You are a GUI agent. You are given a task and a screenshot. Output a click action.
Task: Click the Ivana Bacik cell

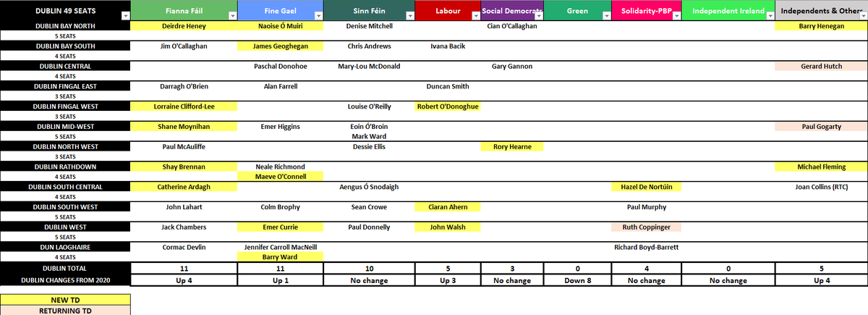tap(448, 46)
